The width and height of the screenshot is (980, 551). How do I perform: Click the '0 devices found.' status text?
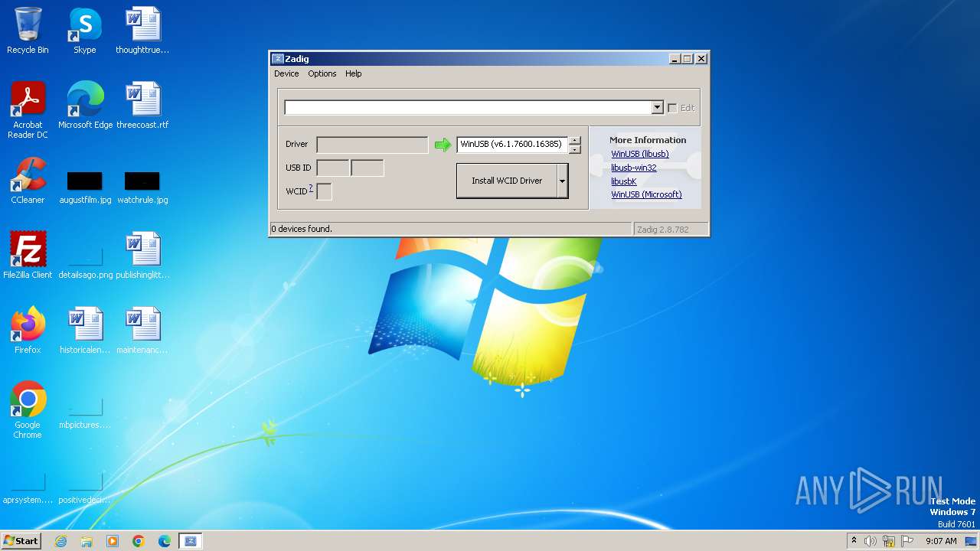(302, 229)
